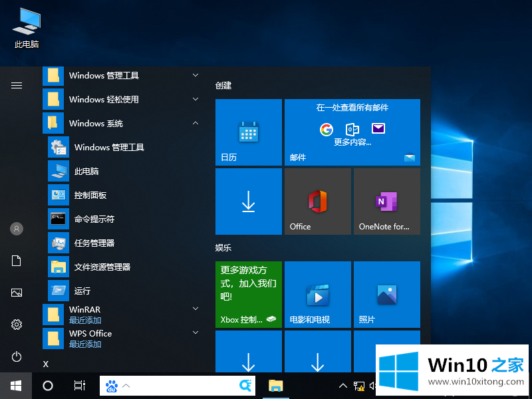Viewport: 532px width, 399px height.
Task: Show hidden system tray icons
Action: [x=343, y=386]
